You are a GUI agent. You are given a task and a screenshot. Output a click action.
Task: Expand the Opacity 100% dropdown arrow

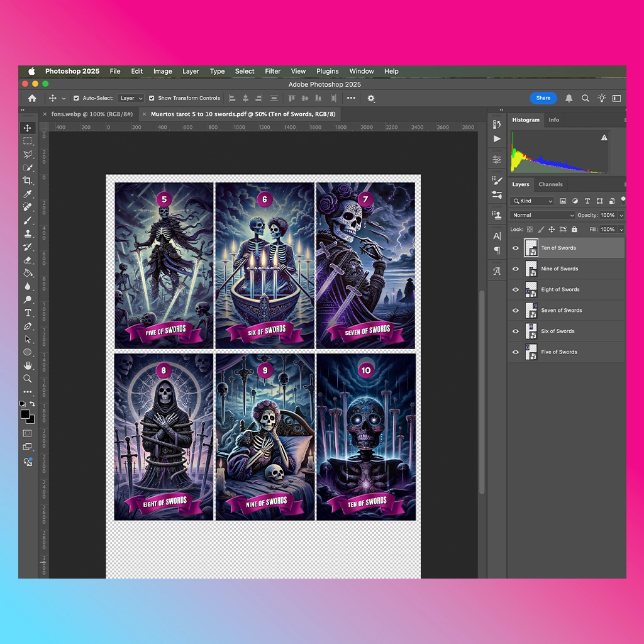tap(621, 215)
